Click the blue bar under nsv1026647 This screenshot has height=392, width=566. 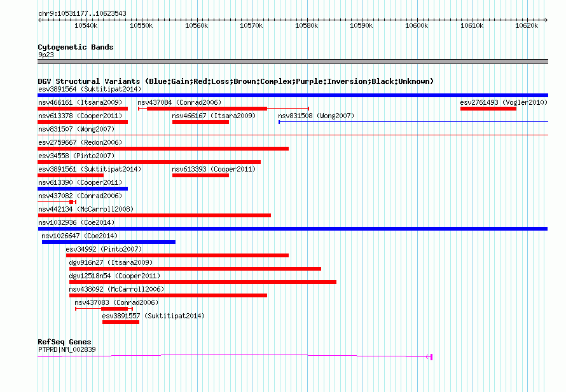(x=109, y=242)
